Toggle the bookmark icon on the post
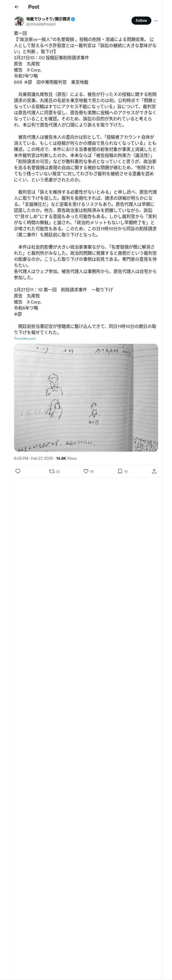The image size is (172, 980). click(120, 471)
